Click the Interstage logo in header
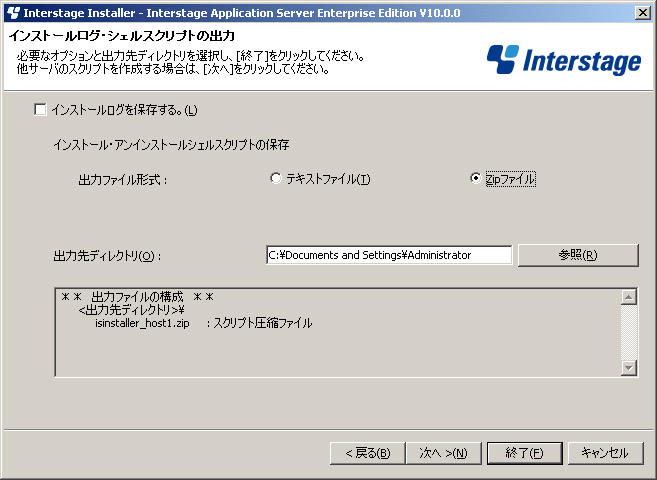Image resolution: width=657 pixels, height=480 pixels. coord(564,60)
